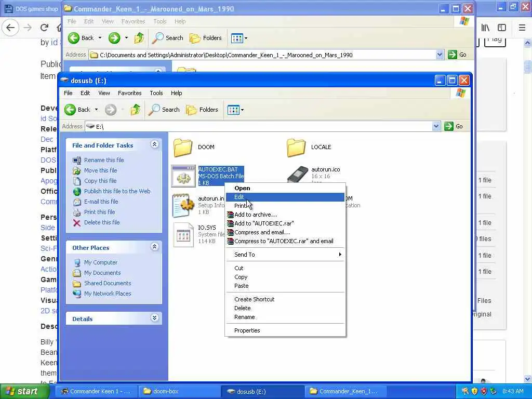
Task: Open the Help menu in the dosusb window
Action: 176,93
